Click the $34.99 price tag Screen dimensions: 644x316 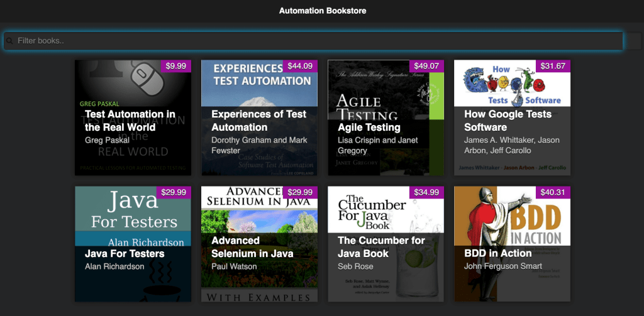point(426,192)
